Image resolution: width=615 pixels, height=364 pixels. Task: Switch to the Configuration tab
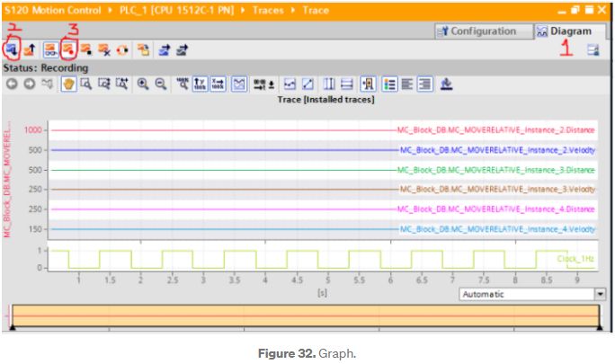point(476,31)
